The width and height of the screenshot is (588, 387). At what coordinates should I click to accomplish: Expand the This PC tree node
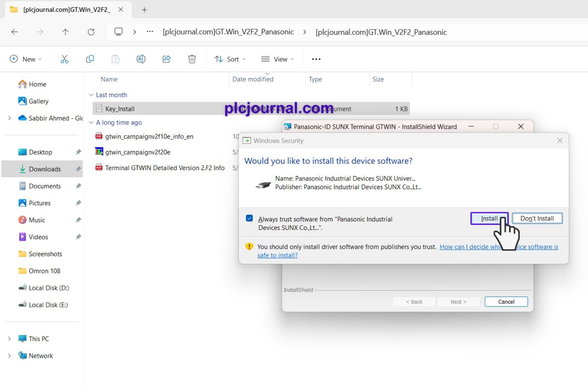9,339
